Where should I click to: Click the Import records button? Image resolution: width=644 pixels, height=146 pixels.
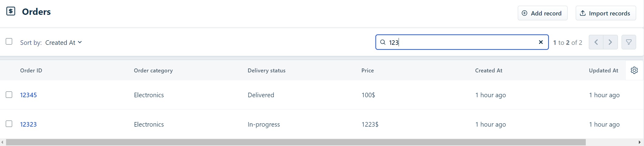click(606, 13)
